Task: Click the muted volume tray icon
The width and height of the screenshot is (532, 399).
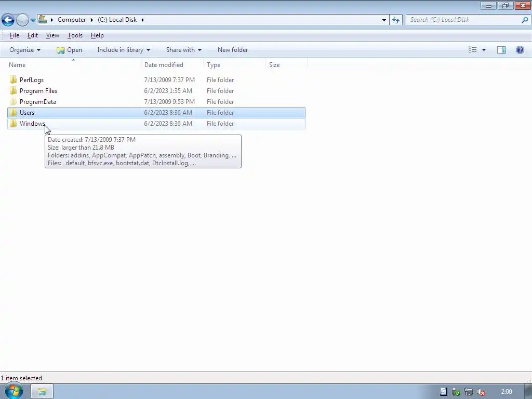Action: (481, 392)
